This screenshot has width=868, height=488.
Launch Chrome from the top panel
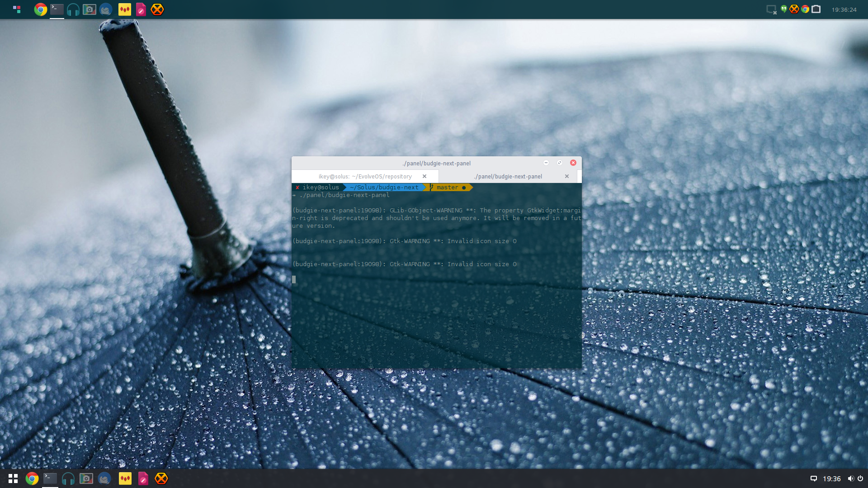pos(41,9)
